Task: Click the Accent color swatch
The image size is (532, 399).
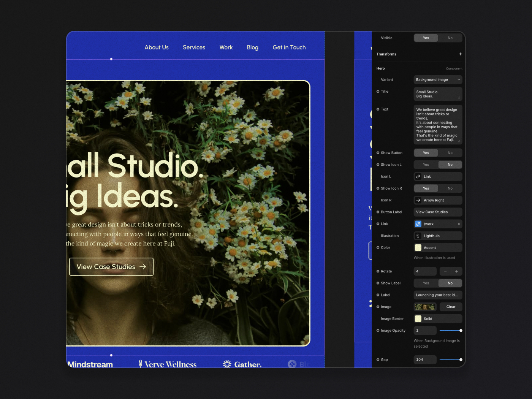Action: 418,248
